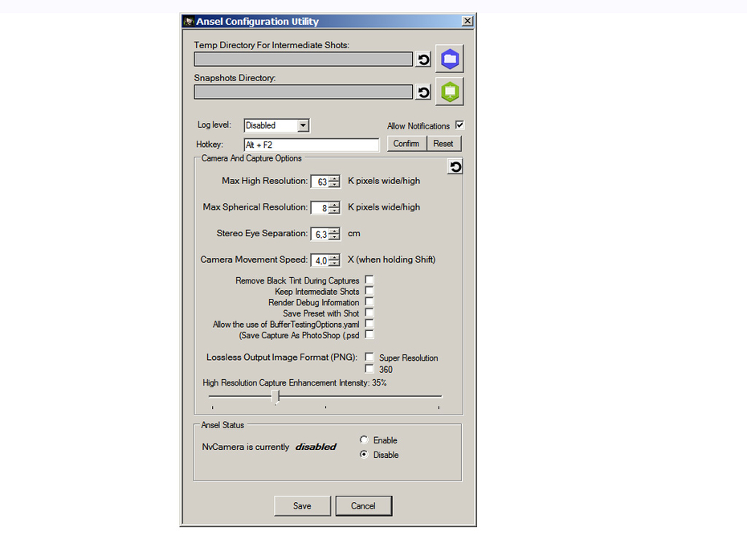Reset the snapshots directory path with the undo icon

[423, 92]
